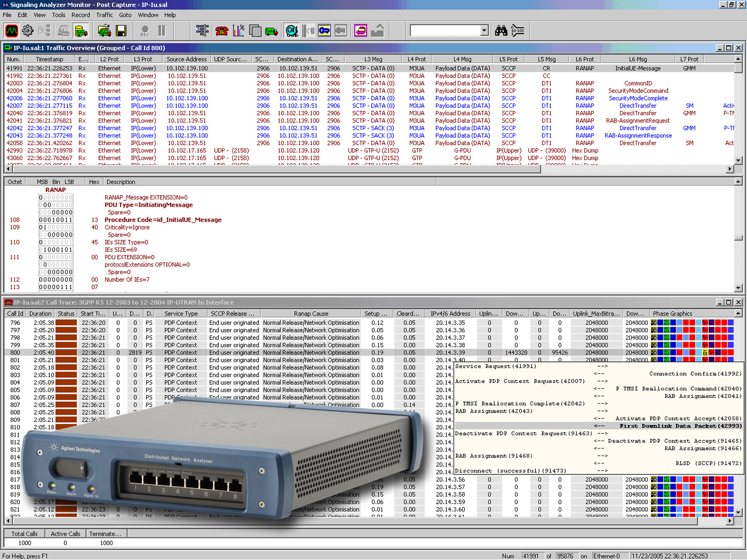Click the Call Id column header

tap(15, 314)
